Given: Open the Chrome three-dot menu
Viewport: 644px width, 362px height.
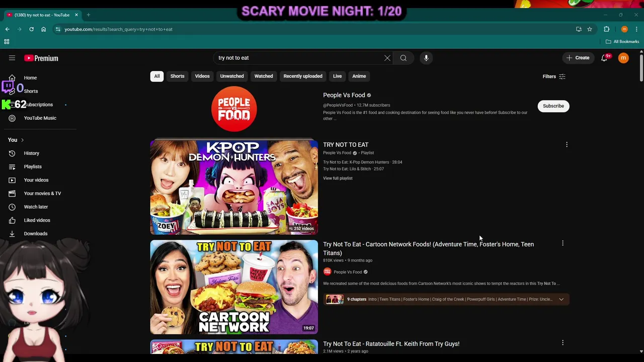Looking at the screenshot, I should [x=636, y=29].
